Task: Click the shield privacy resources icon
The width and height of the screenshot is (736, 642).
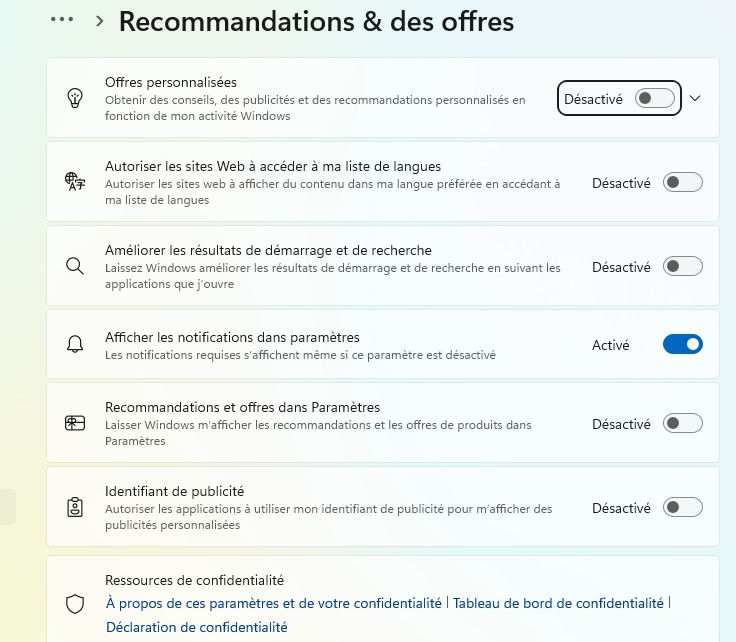Action: [x=75, y=604]
